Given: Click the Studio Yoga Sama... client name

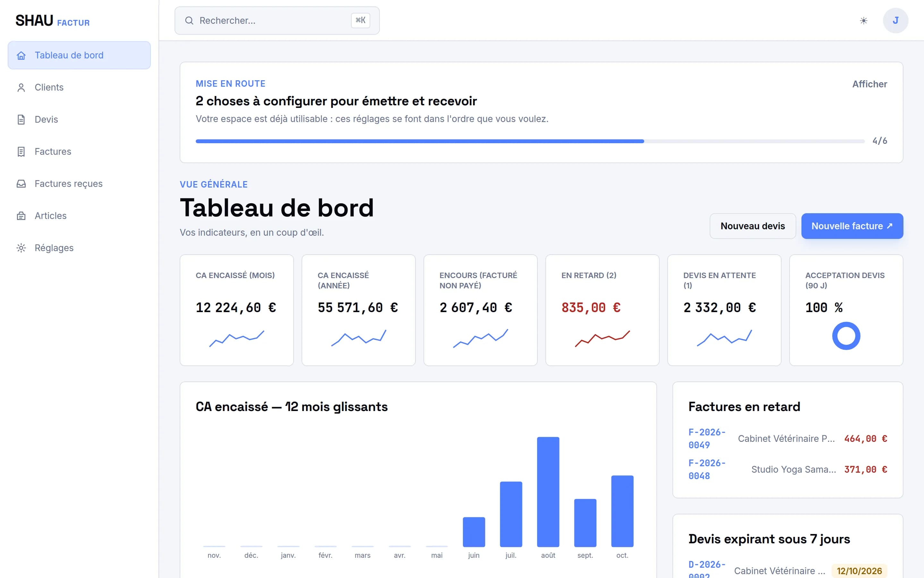Looking at the screenshot, I should [x=793, y=469].
